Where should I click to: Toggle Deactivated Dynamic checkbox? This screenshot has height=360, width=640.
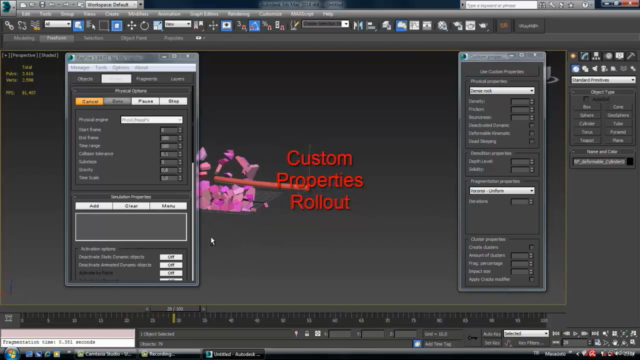(x=531, y=125)
